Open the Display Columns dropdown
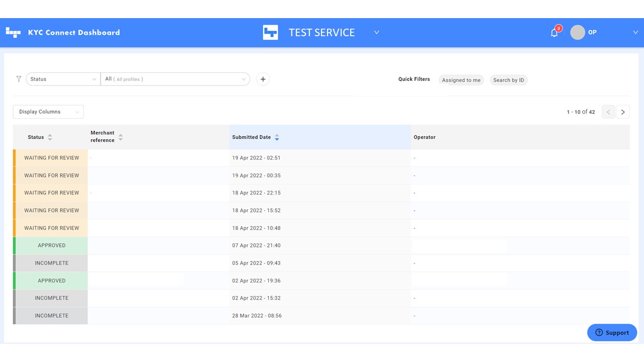644x362 pixels. pyautogui.click(x=48, y=112)
